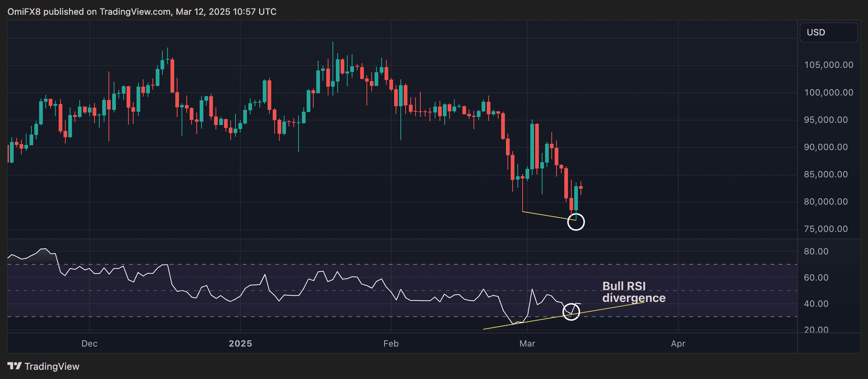Click the 40.00 RSI scale label
The image size is (868, 379).
coord(816,304)
